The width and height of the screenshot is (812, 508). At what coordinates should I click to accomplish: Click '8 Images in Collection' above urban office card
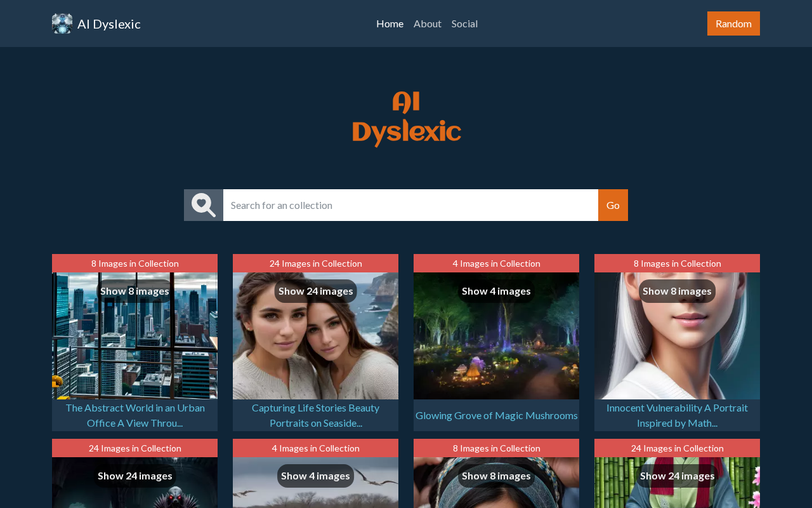point(134,264)
